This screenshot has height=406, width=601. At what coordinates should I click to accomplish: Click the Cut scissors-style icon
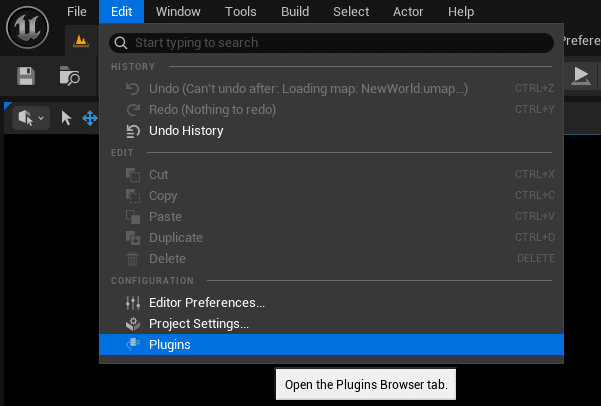(133, 175)
